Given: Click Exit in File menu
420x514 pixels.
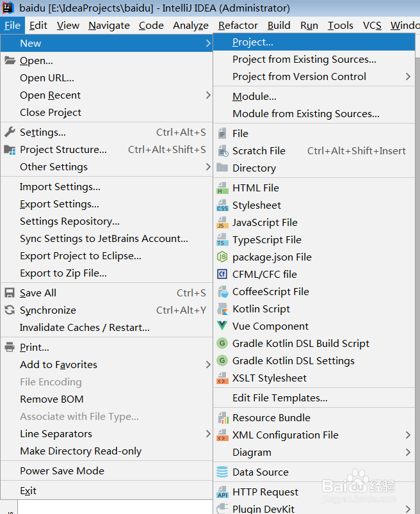Looking at the screenshot, I should 106,491.
